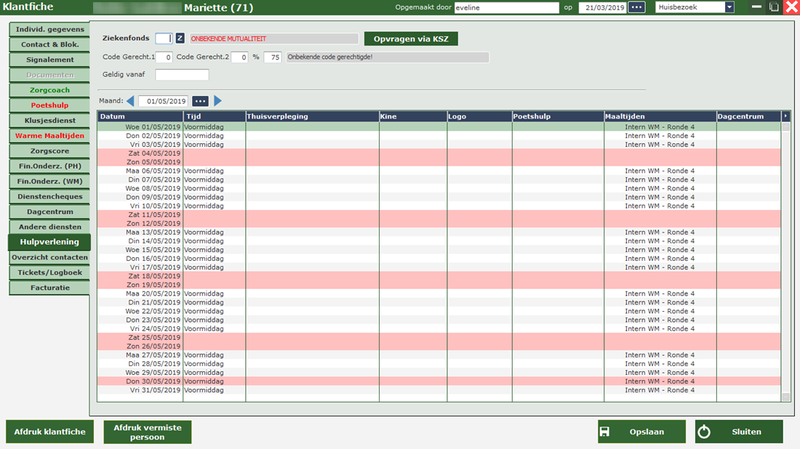
Task: Click the Z lookup icon beside Ziekenfonds
Action: click(x=180, y=39)
